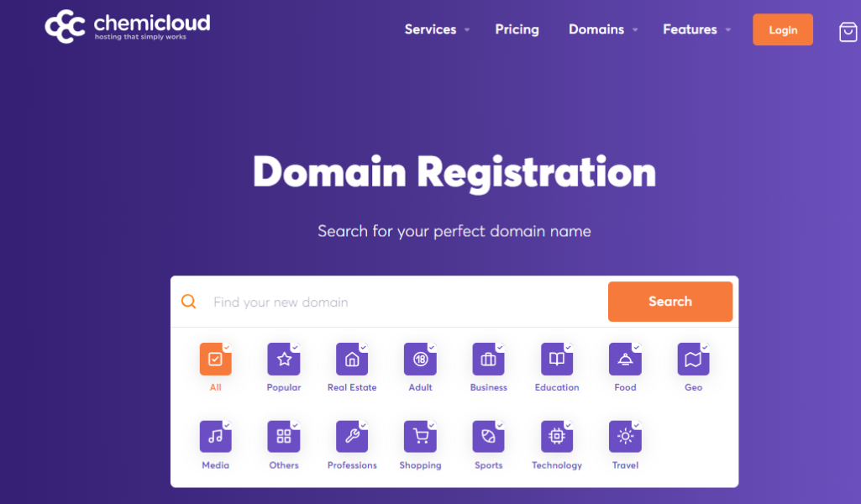Click the Sports category label
Screen dimensions: 861x504
click(489, 465)
